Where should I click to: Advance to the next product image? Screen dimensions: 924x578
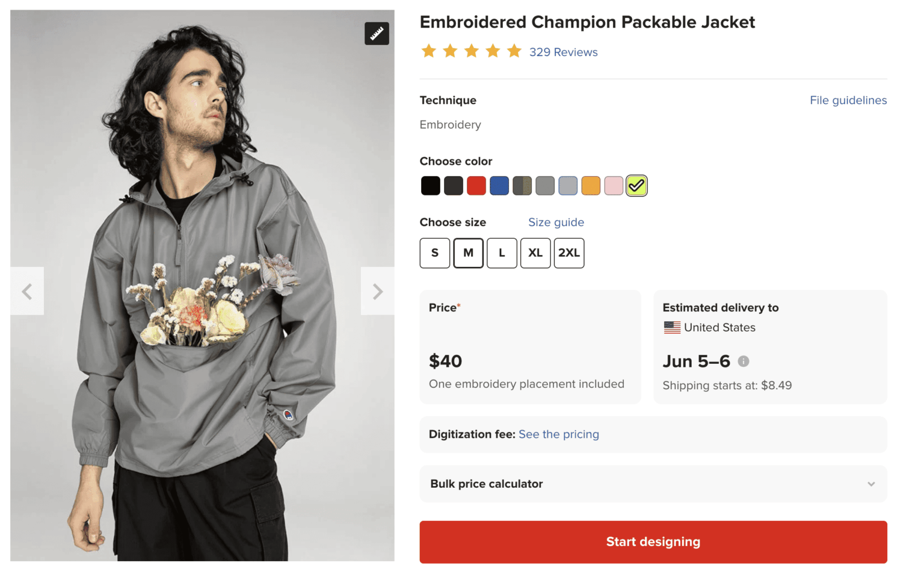[378, 292]
